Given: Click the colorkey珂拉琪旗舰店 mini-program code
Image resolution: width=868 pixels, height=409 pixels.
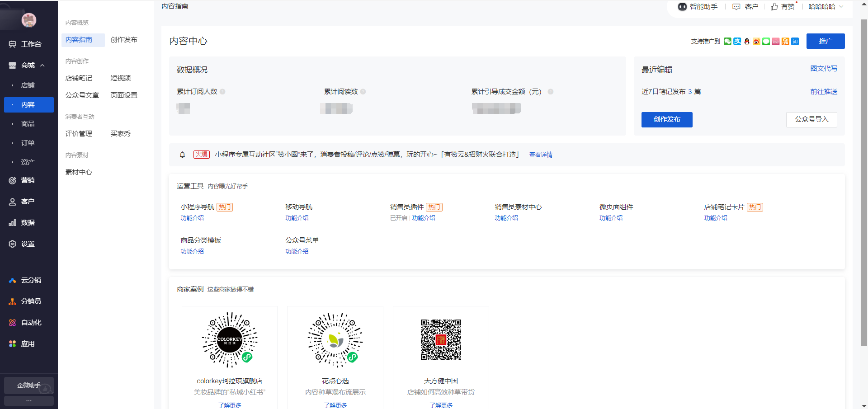Looking at the screenshot, I should pyautogui.click(x=230, y=340).
